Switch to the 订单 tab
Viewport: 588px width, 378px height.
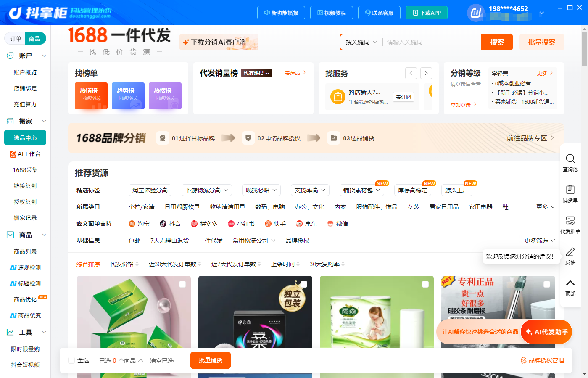point(16,39)
